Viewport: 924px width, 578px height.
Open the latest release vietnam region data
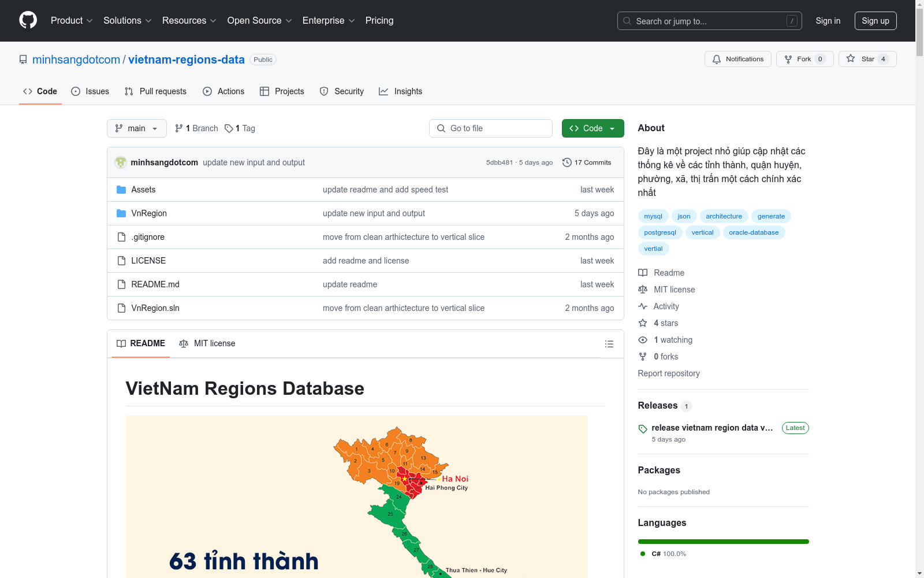point(712,428)
